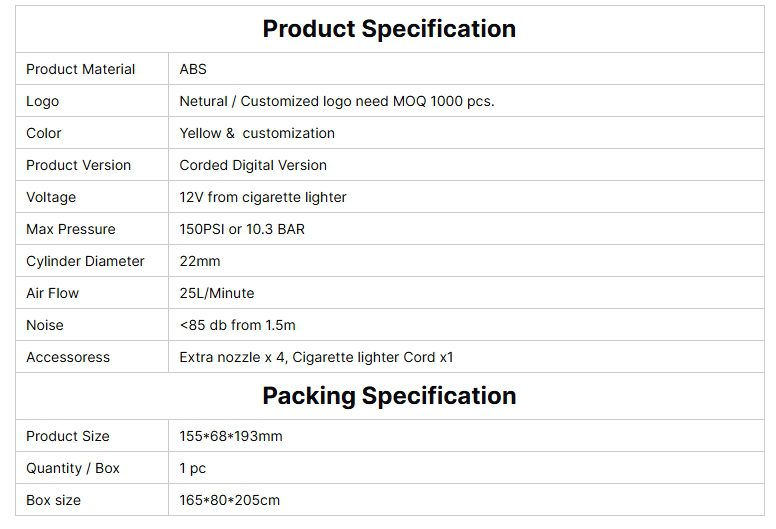Click the <85 db noise value
This screenshot has width=776, height=529.
pos(237,325)
